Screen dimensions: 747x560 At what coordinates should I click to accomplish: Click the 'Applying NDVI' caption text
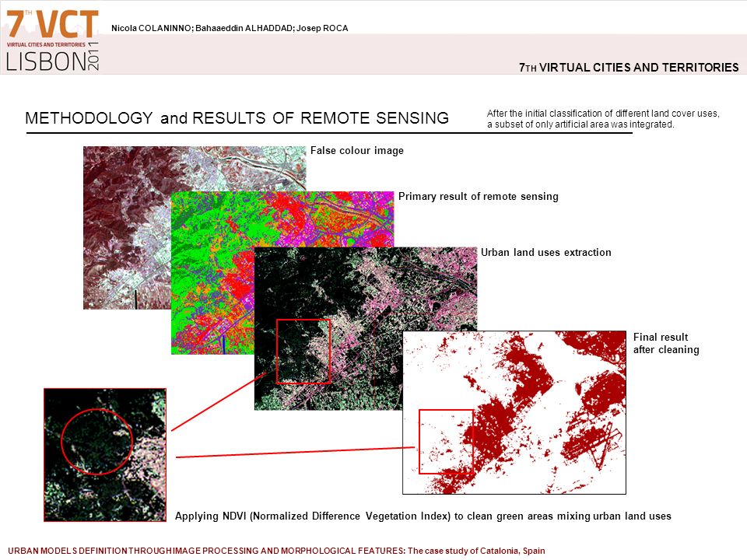pos(423,516)
